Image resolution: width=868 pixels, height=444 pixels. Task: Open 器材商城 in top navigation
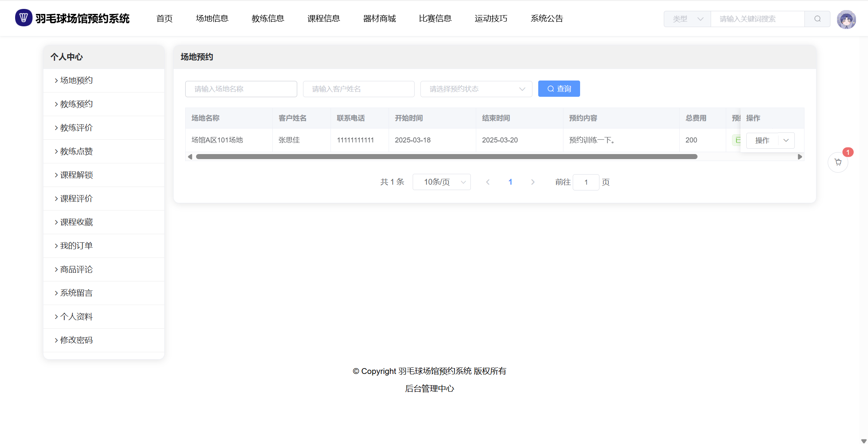pos(379,19)
